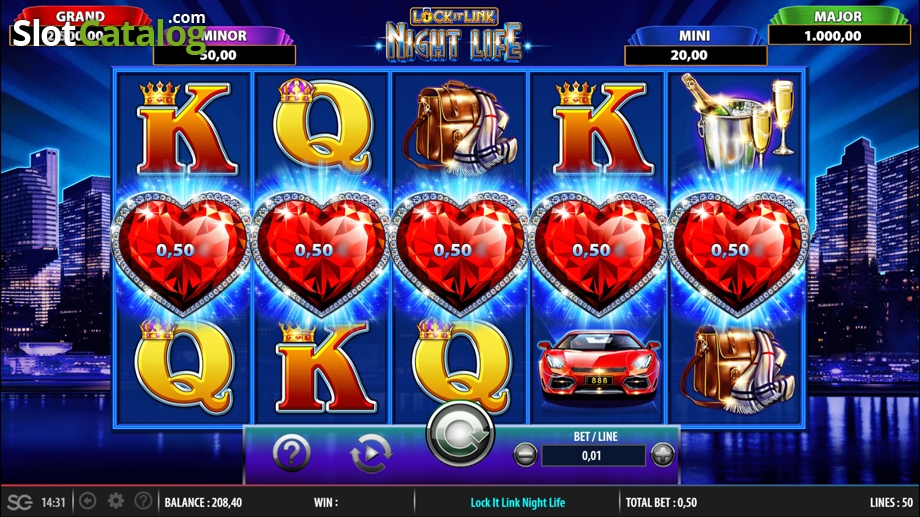Open the small help icon in bottom bar
920x517 pixels.
click(x=143, y=501)
